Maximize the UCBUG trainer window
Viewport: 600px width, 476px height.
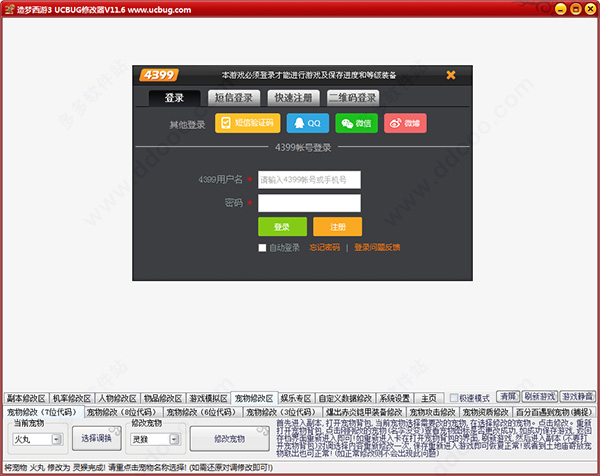576,9
